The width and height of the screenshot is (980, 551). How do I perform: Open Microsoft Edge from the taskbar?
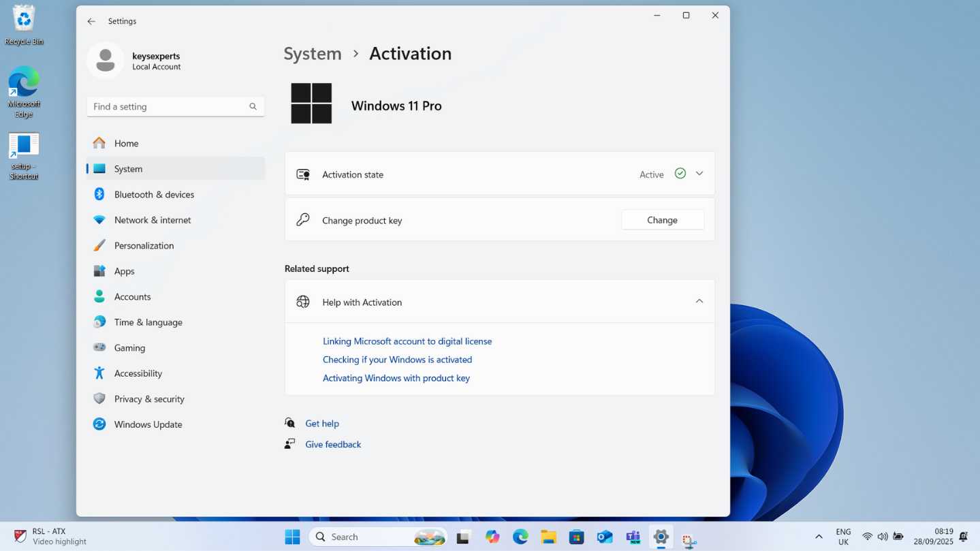coord(520,537)
